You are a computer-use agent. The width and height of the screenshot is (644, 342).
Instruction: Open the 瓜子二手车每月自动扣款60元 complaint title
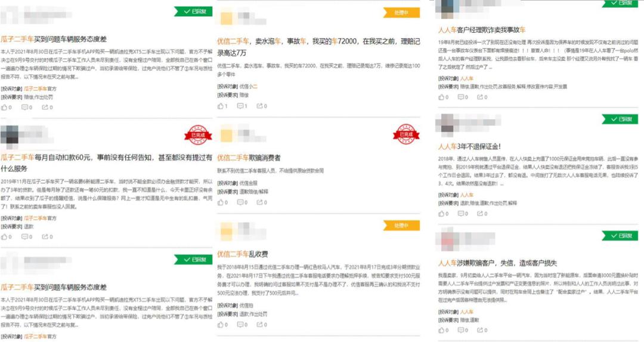[x=106, y=163]
